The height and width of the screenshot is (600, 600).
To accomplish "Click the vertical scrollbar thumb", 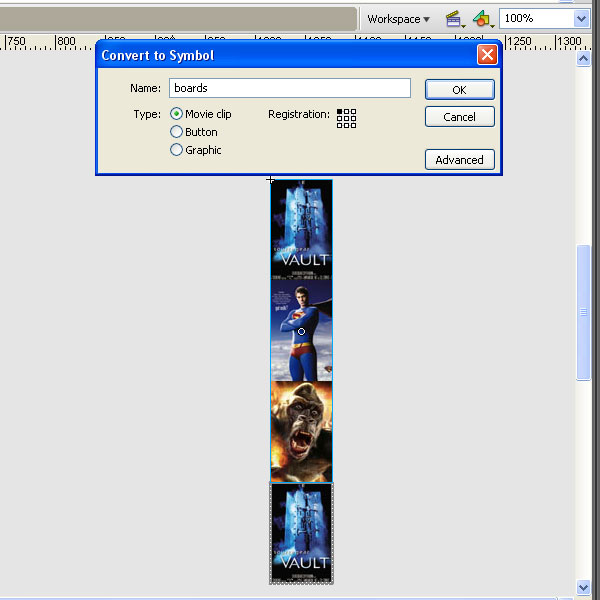I will click(x=583, y=312).
